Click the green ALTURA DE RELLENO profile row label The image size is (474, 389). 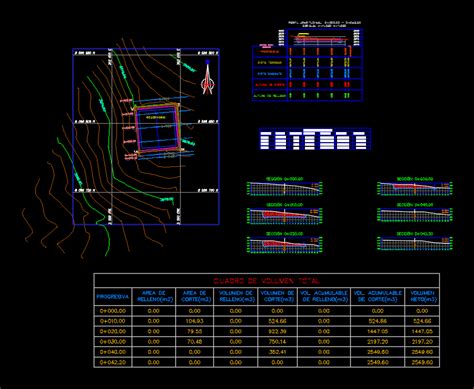pos(270,96)
